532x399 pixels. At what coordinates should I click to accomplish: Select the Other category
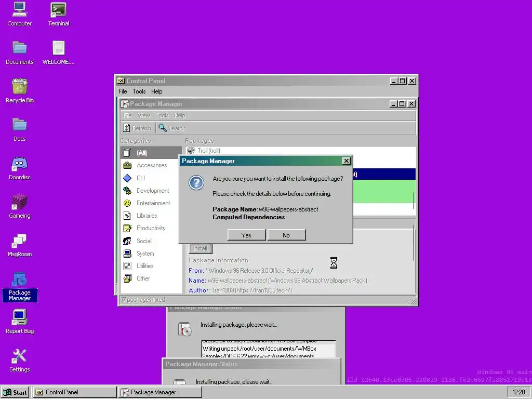[151, 278]
